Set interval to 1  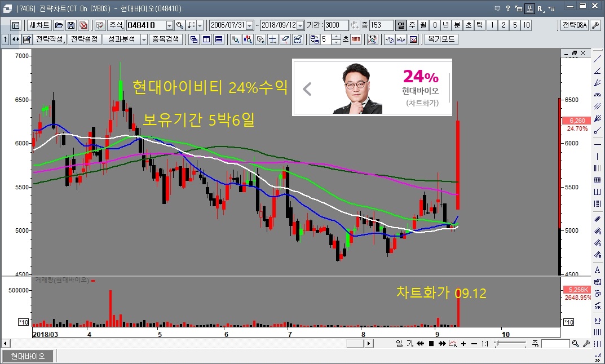492,25
